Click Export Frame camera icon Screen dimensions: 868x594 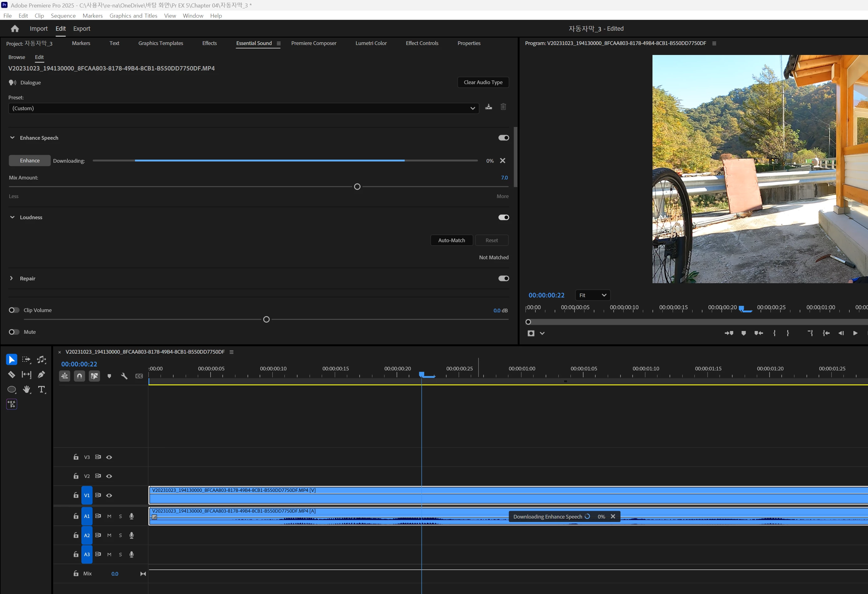531,333
